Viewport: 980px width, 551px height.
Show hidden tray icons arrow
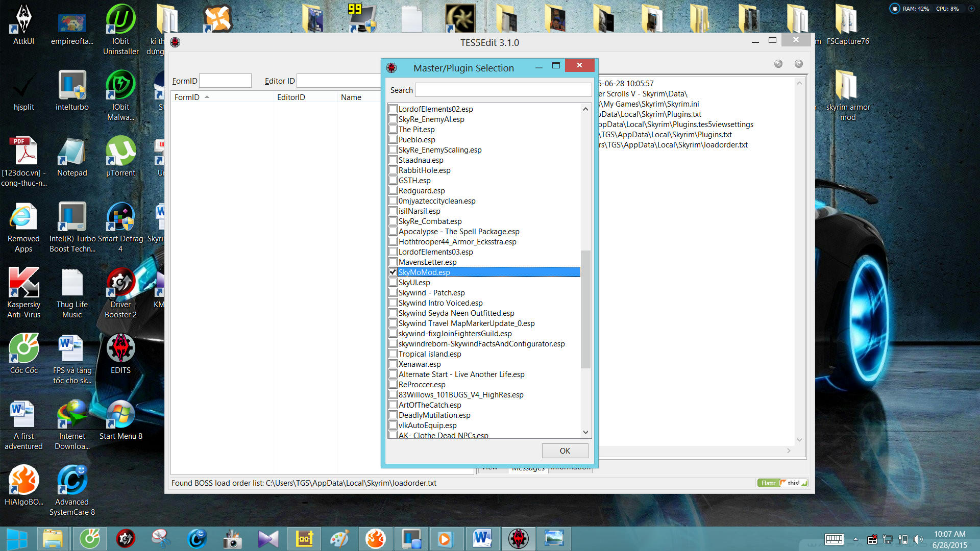(x=855, y=539)
